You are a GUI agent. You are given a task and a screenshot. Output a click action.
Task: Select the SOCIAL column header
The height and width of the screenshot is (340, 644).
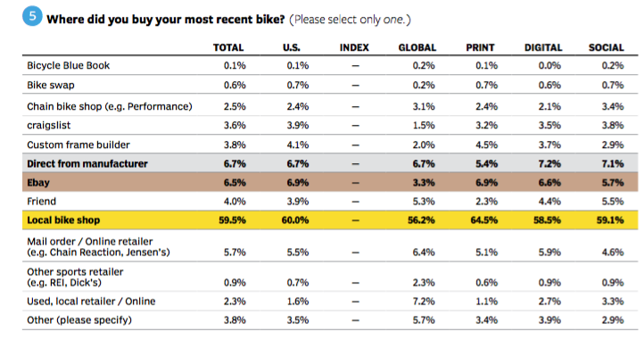coord(607,47)
